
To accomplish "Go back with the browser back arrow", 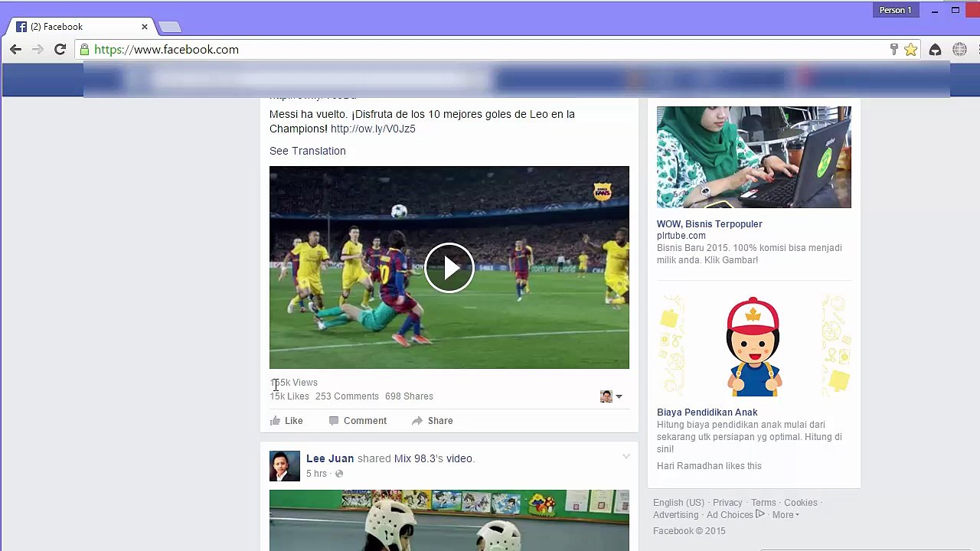I will point(16,50).
